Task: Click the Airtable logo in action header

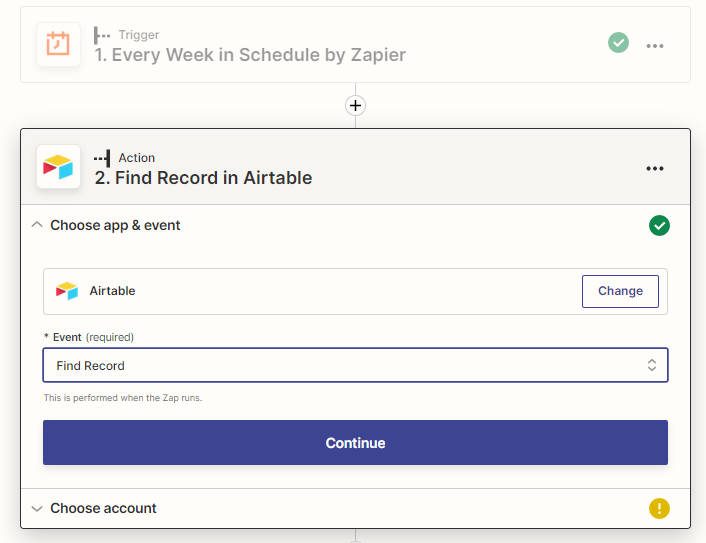Action: pos(58,167)
